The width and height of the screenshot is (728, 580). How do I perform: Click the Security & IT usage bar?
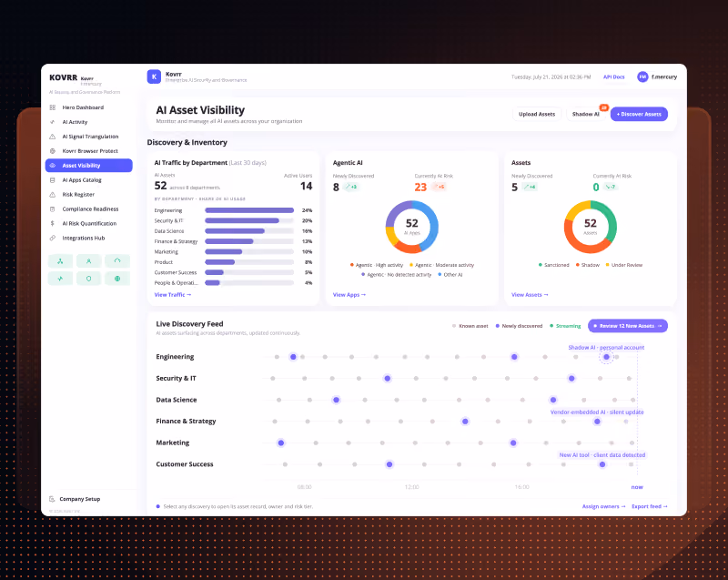pos(249,220)
